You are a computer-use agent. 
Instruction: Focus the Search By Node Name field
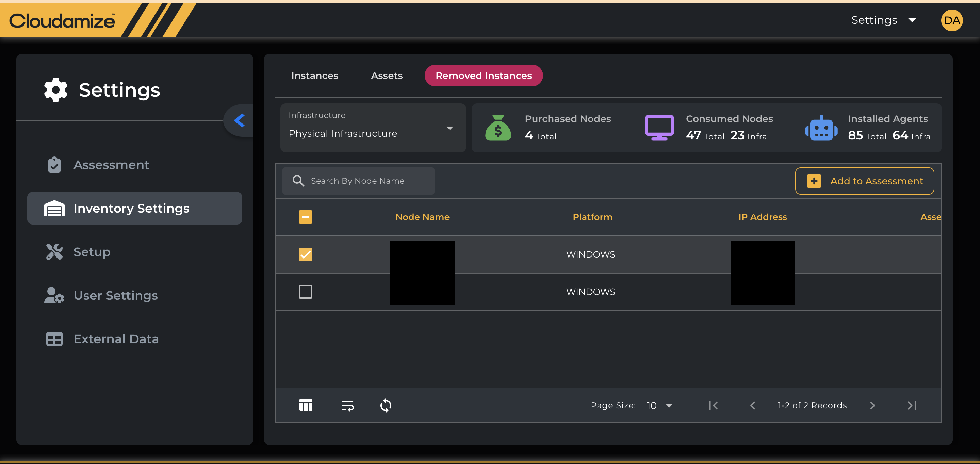(358, 181)
